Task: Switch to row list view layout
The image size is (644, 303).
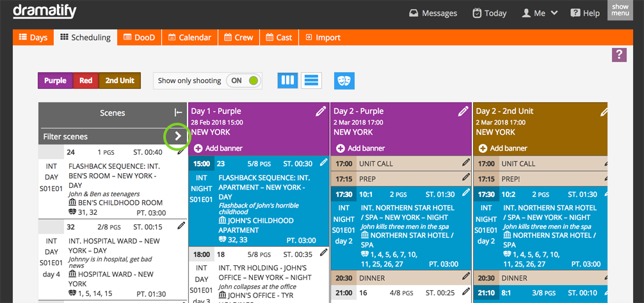Action: [x=311, y=81]
